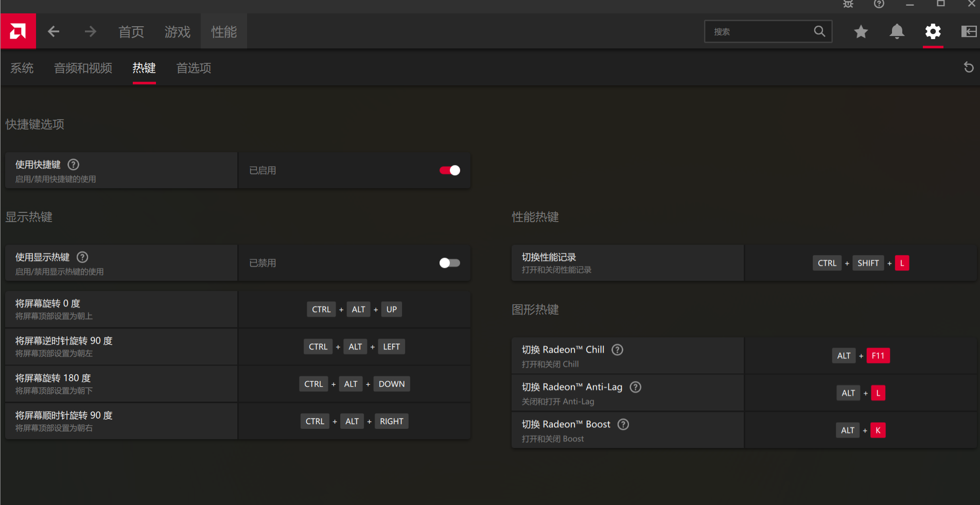Toggle the sidebar panel icon
Image resolution: width=980 pixels, height=505 pixels.
click(x=969, y=32)
